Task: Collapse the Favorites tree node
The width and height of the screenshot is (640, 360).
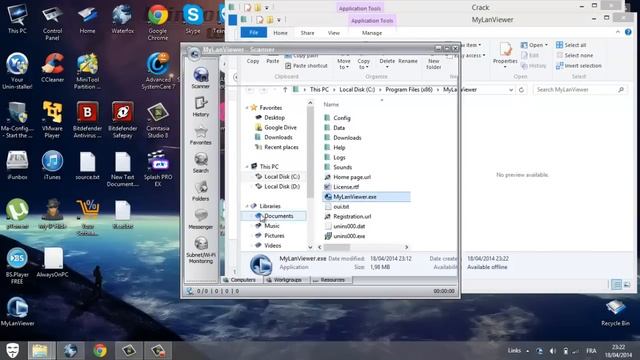Action: [247, 108]
